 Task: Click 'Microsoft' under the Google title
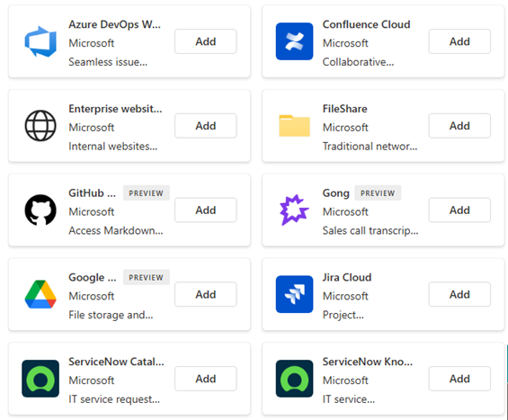pyautogui.click(x=92, y=296)
